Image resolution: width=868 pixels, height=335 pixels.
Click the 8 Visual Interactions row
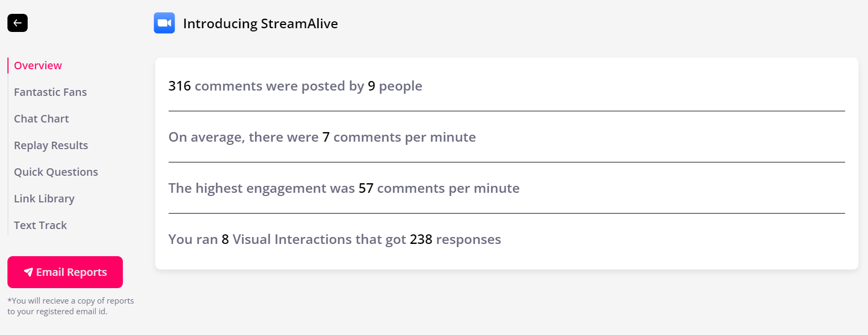(x=506, y=239)
